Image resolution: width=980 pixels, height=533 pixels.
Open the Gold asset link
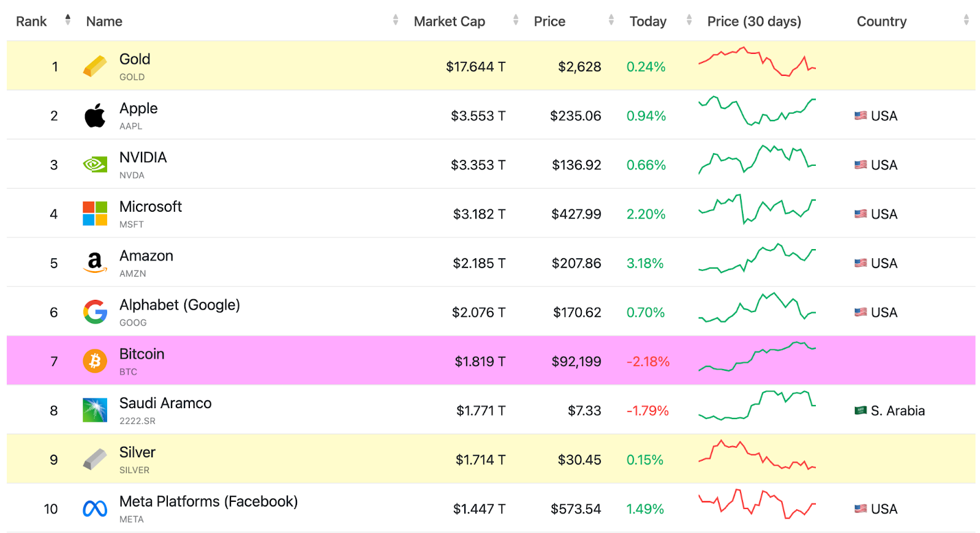[135, 59]
